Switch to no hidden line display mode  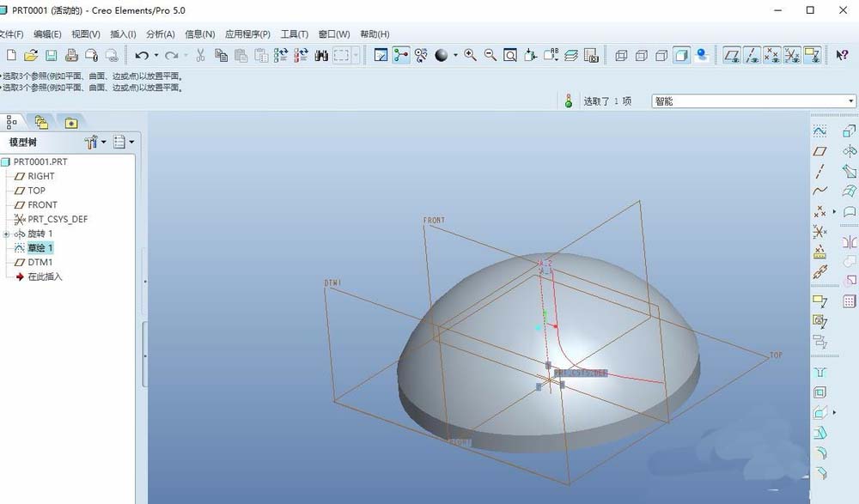(x=661, y=55)
